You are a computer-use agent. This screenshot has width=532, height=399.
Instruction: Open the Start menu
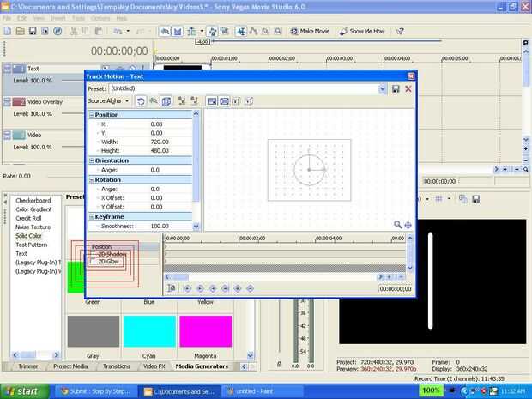tap(24, 391)
